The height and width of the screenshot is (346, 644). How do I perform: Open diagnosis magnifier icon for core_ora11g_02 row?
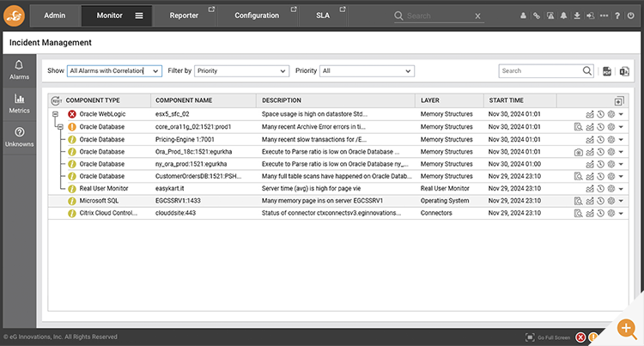tap(578, 127)
